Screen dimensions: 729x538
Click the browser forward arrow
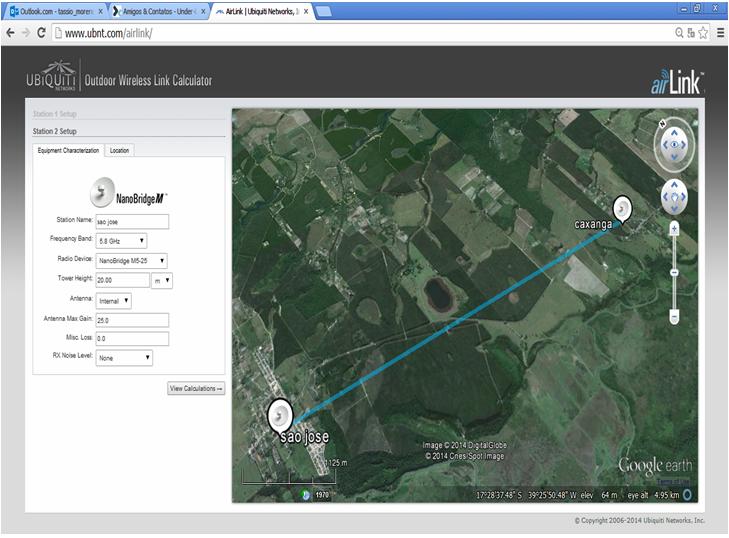26,33
